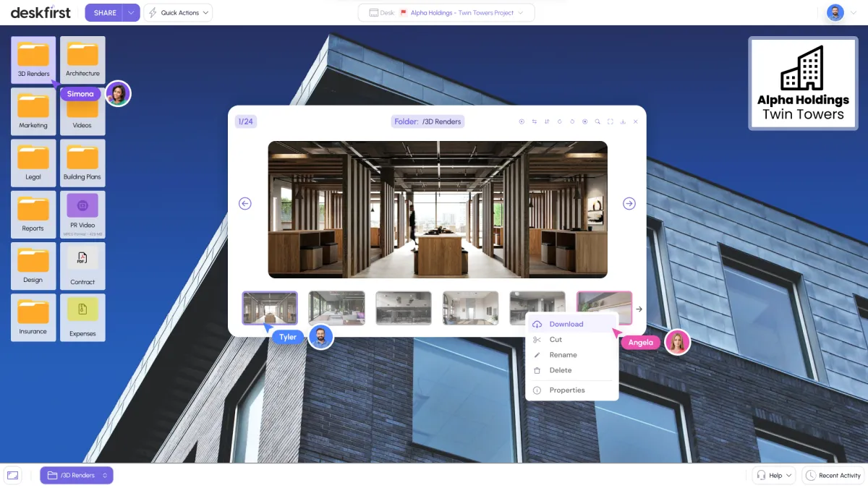Select the first thumbnail with purple border
Image resolution: width=868 pixels, height=488 pixels.
[270, 308]
